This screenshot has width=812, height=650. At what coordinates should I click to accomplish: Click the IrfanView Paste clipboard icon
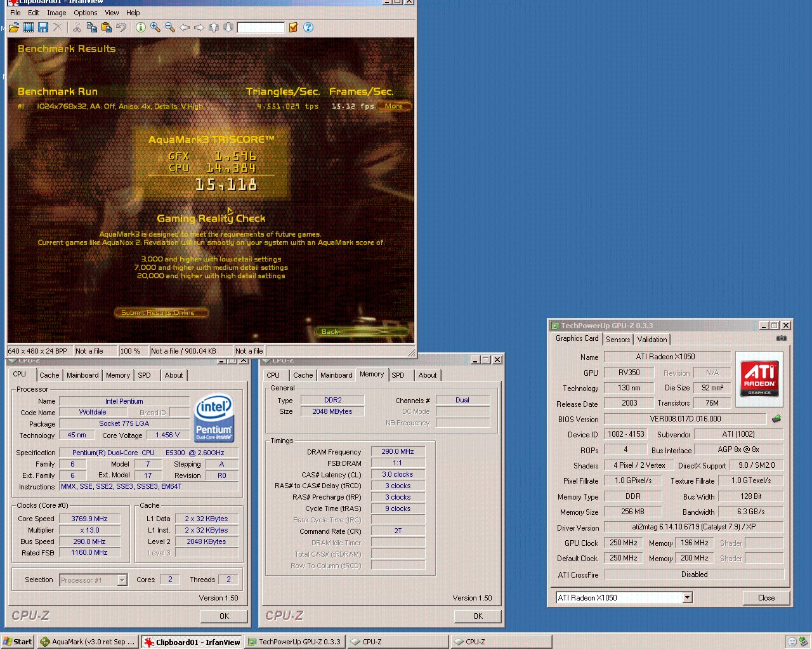(x=106, y=27)
